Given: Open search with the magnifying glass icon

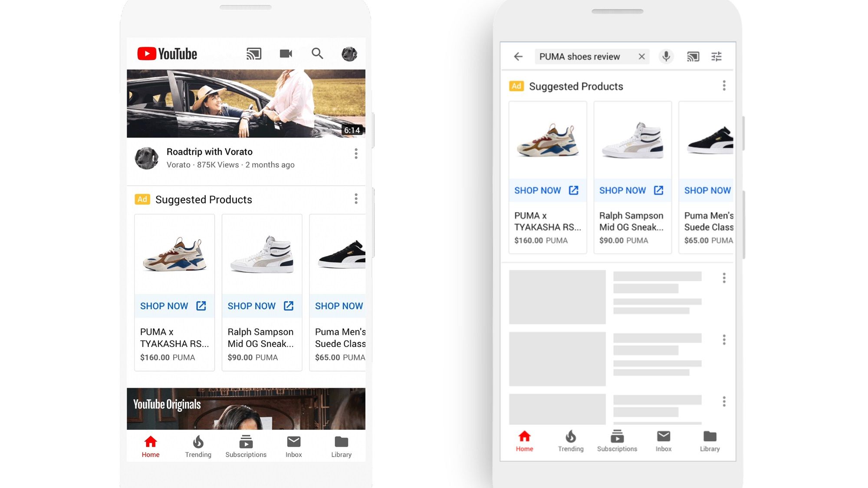Looking at the screenshot, I should point(317,54).
